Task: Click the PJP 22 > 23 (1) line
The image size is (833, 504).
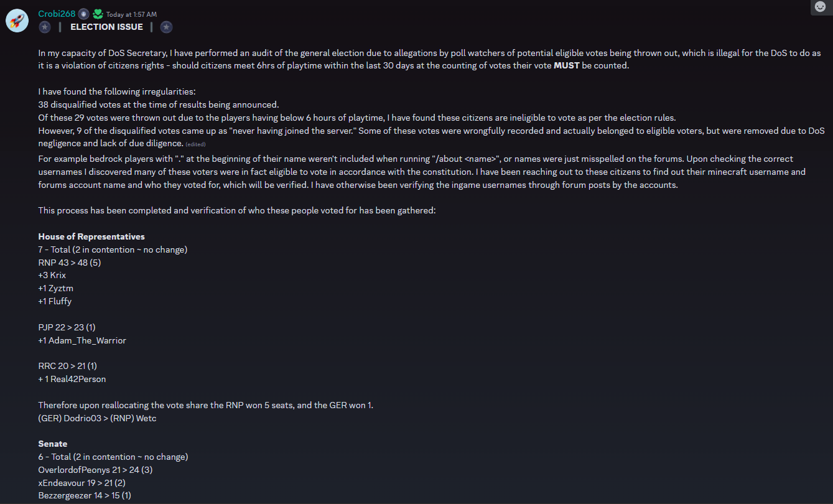Action: [x=67, y=327]
